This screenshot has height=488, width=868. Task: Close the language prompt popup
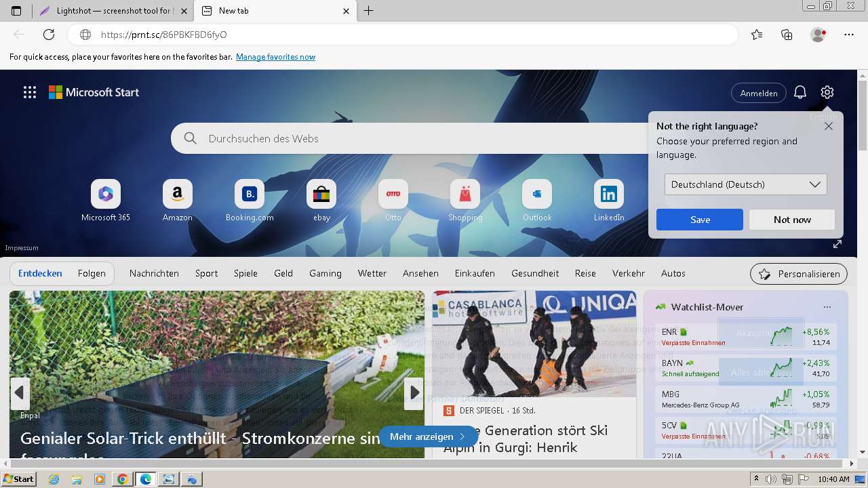click(x=829, y=126)
